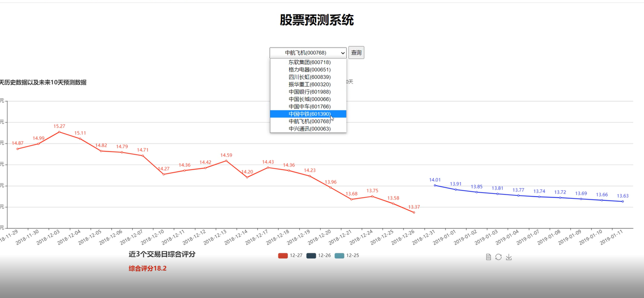
Task: Click the 2018-12-03 axis date label
Action: click(x=48, y=237)
